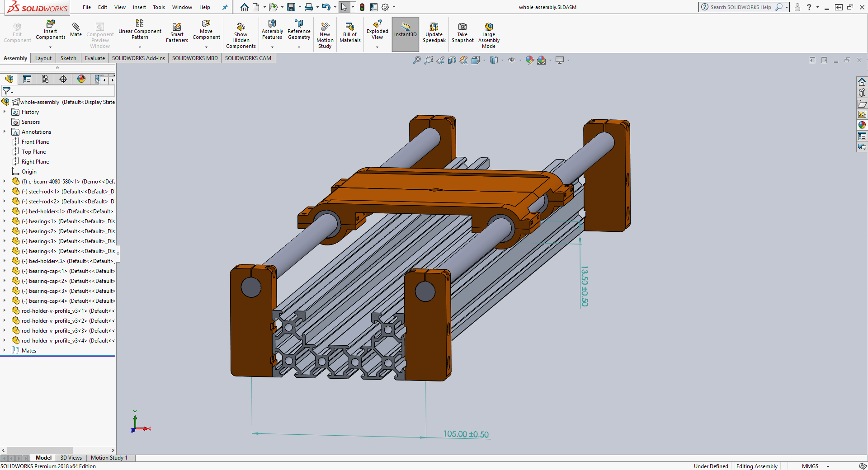The image size is (868, 470).
Task: Toggle the Instant3D button
Action: 406,34
